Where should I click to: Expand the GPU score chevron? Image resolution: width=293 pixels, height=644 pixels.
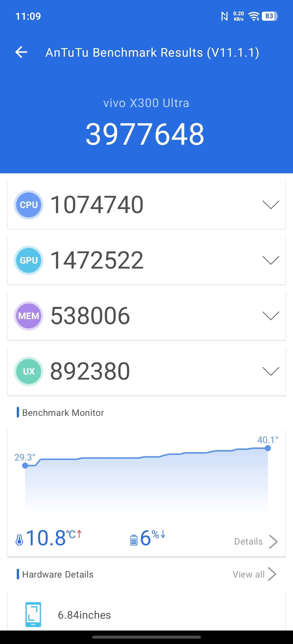click(x=271, y=260)
